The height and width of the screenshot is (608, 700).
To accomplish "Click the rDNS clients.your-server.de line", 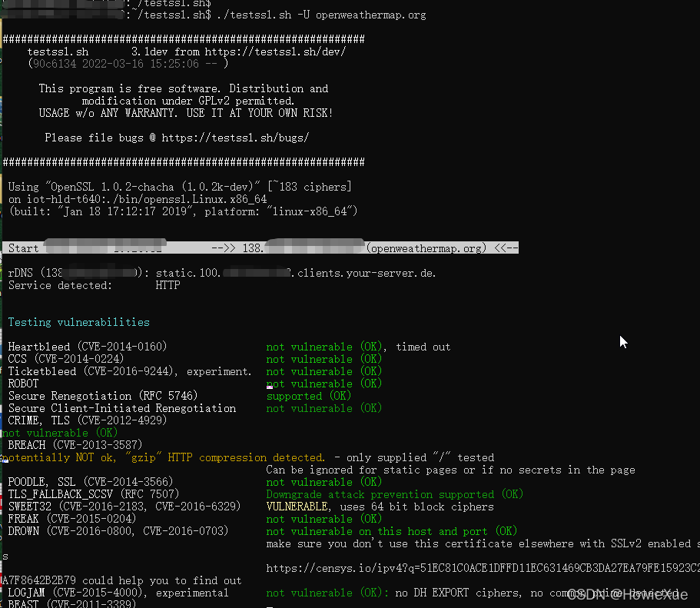I will pyautogui.click(x=222, y=273).
